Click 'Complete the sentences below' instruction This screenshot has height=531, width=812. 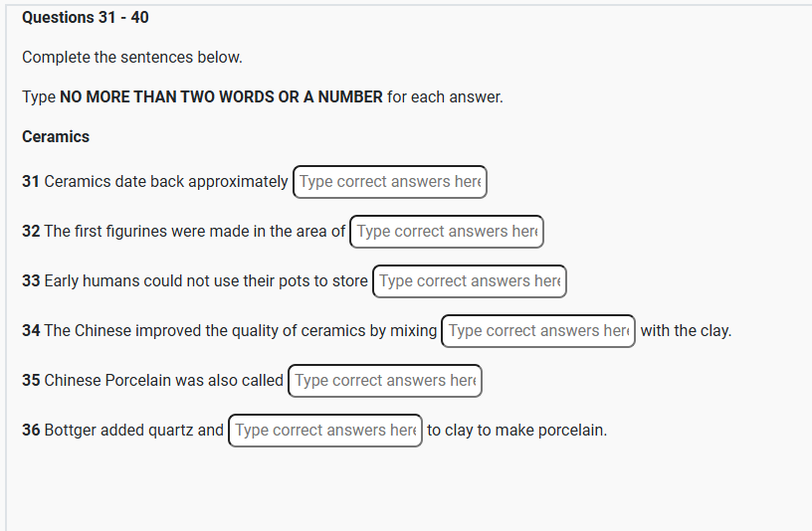point(132,58)
